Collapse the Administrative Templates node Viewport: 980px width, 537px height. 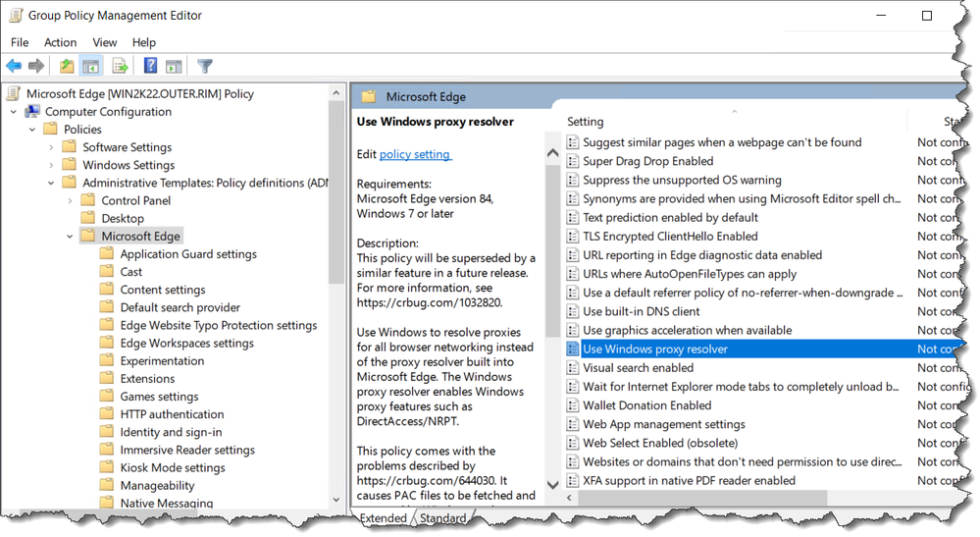[51, 184]
